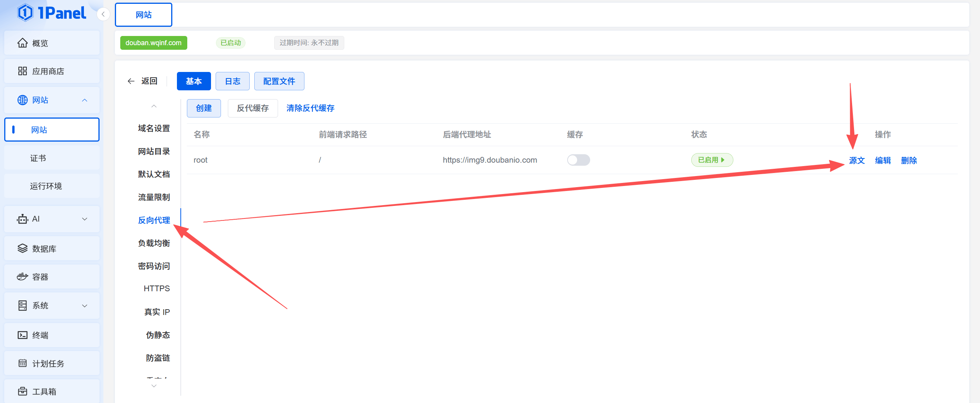The width and height of the screenshot is (980, 403).
Task: Open the 概览 overview home icon
Action: coord(23,43)
